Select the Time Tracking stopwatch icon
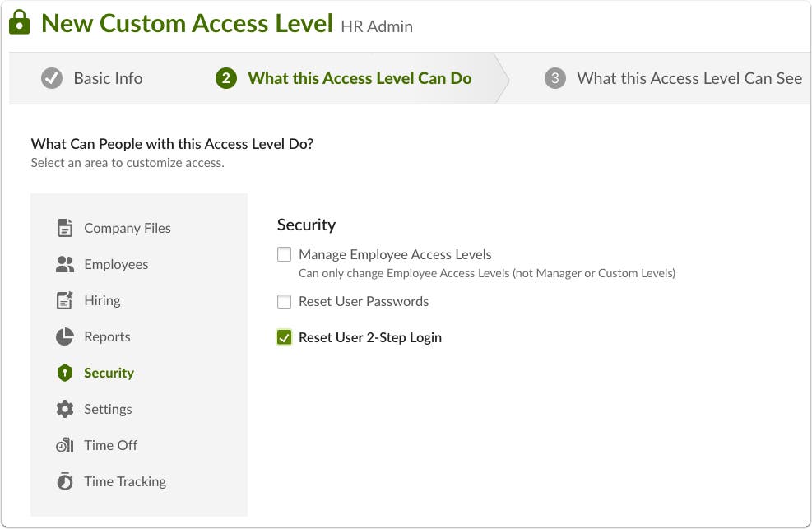 pos(67,481)
